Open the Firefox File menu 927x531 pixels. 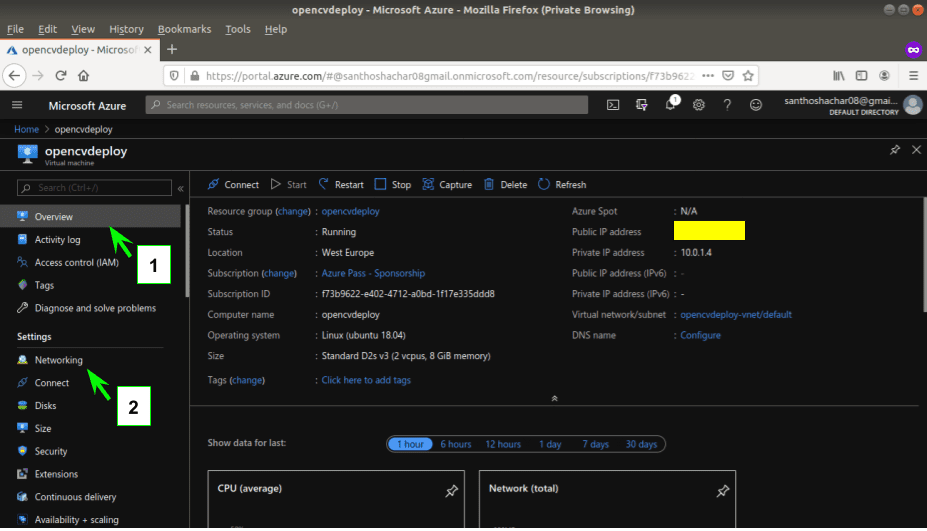pos(15,29)
